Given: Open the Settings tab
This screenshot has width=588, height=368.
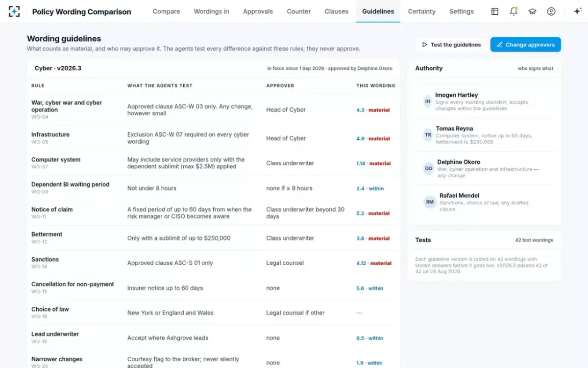Looking at the screenshot, I should pyautogui.click(x=462, y=11).
